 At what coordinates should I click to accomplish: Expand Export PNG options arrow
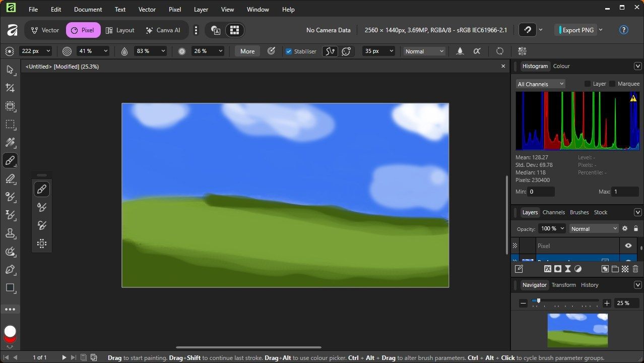tap(601, 30)
